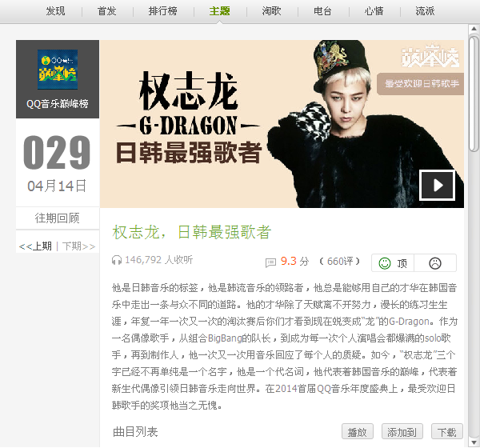Open 往期回顾 past issues
This screenshot has height=448, width=480.
click(x=58, y=218)
